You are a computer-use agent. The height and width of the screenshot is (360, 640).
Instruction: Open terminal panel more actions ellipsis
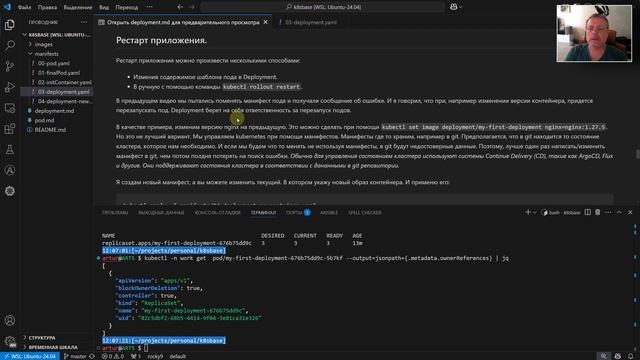pyautogui.click(x=608, y=212)
